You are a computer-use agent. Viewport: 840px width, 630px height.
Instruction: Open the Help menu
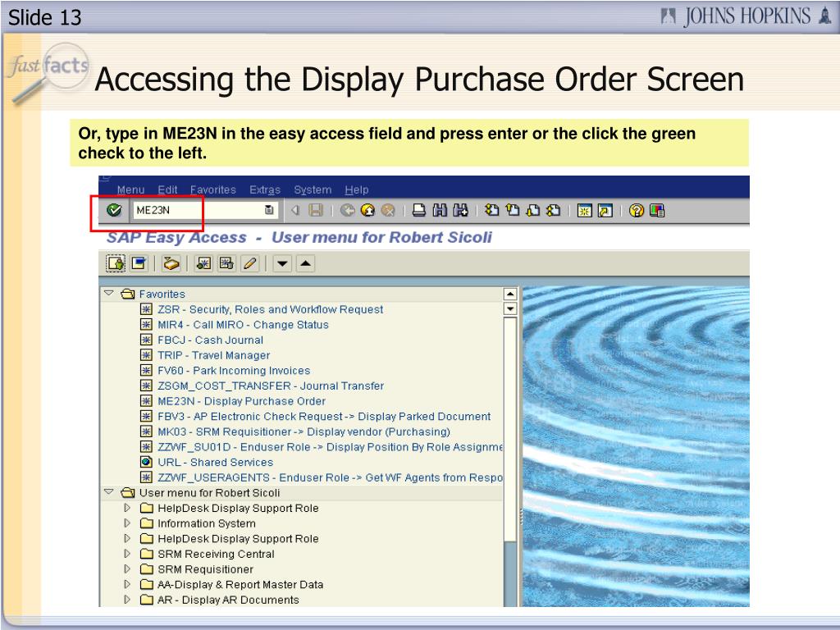click(357, 189)
